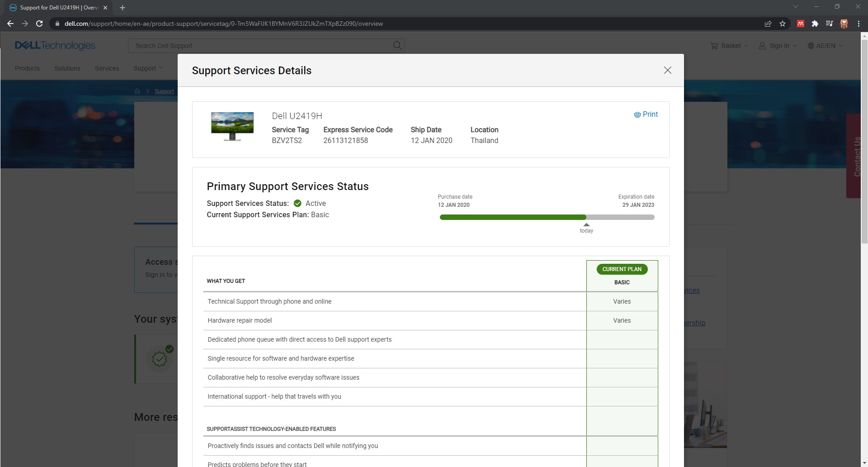This screenshot has width=868, height=467.
Task: Click the Expiration date 29 JAN 2023
Action: click(638, 205)
